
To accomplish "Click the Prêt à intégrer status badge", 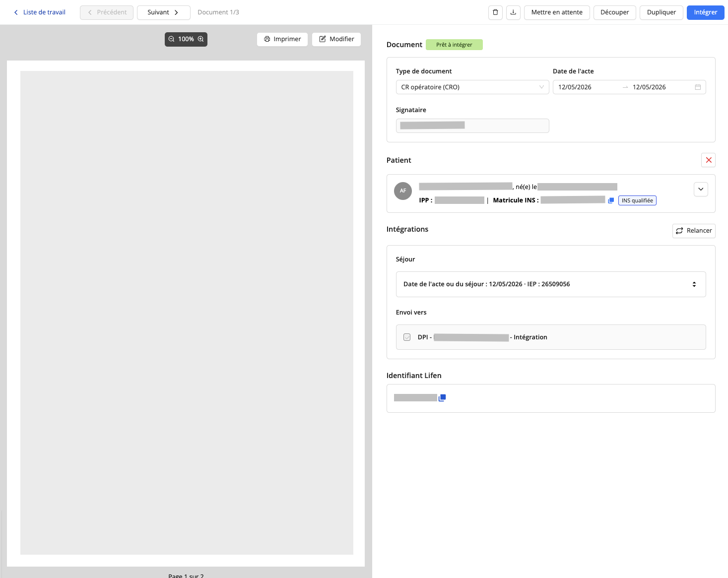I will coord(454,45).
